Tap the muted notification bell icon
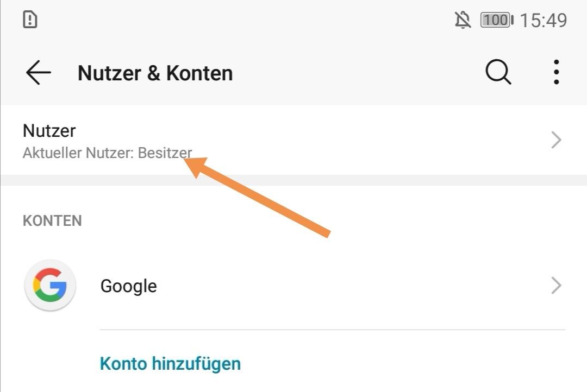587x392 pixels. click(x=463, y=20)
